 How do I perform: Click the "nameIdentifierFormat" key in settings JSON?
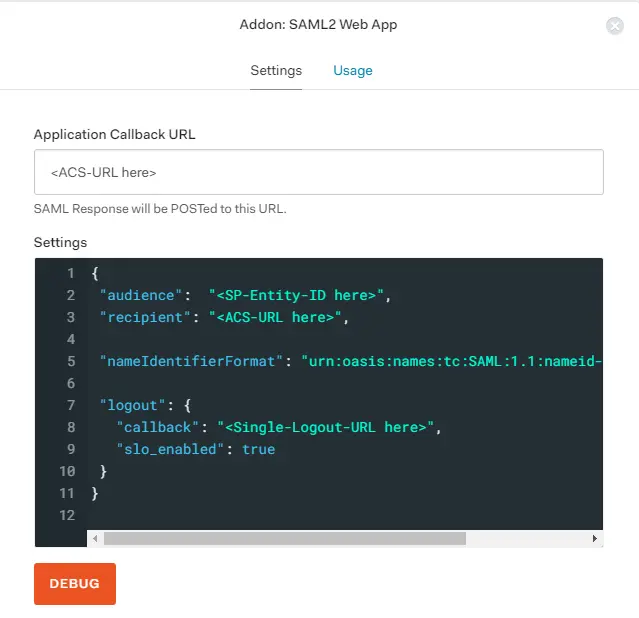(x=191, y=361)
